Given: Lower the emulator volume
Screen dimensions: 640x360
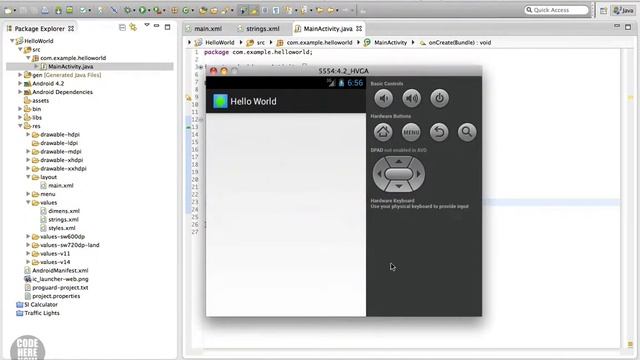Looking at the screenshot, I should coord(384,98).
